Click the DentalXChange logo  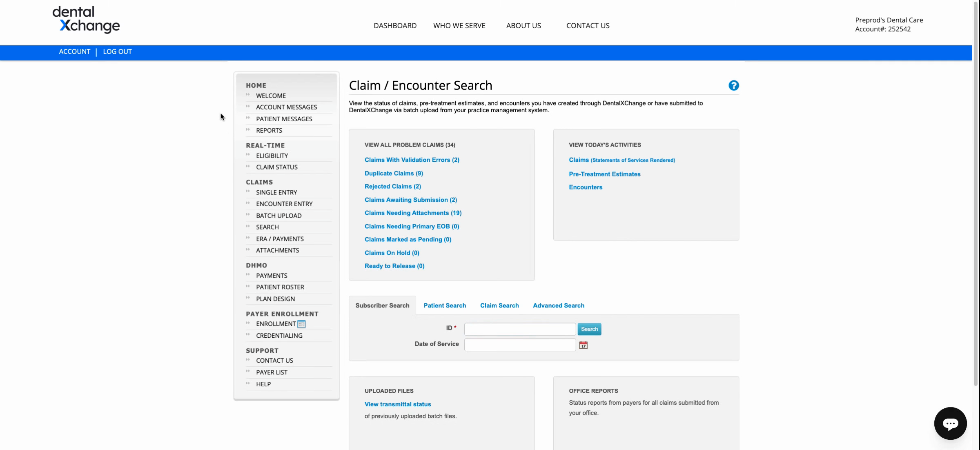point(86,20)
